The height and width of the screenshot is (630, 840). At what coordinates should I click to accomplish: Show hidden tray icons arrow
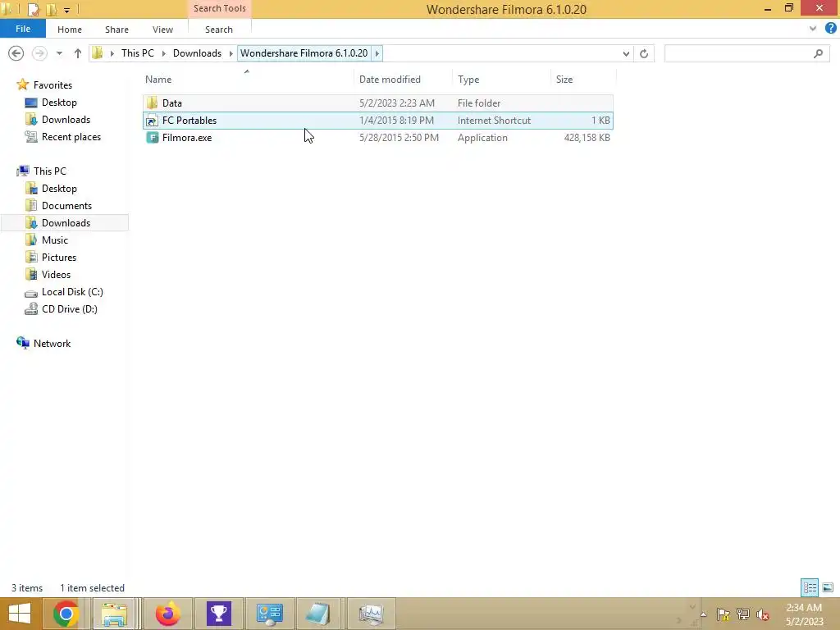pos(703,614)
